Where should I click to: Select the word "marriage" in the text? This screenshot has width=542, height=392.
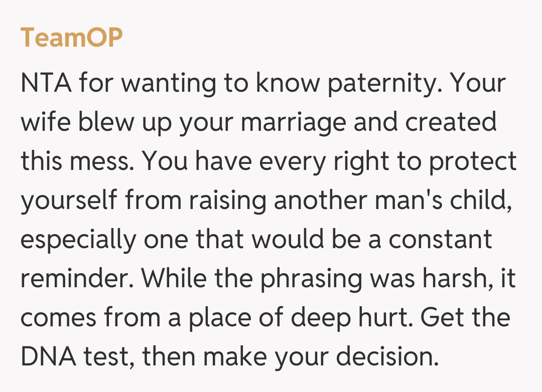(297, 122)
